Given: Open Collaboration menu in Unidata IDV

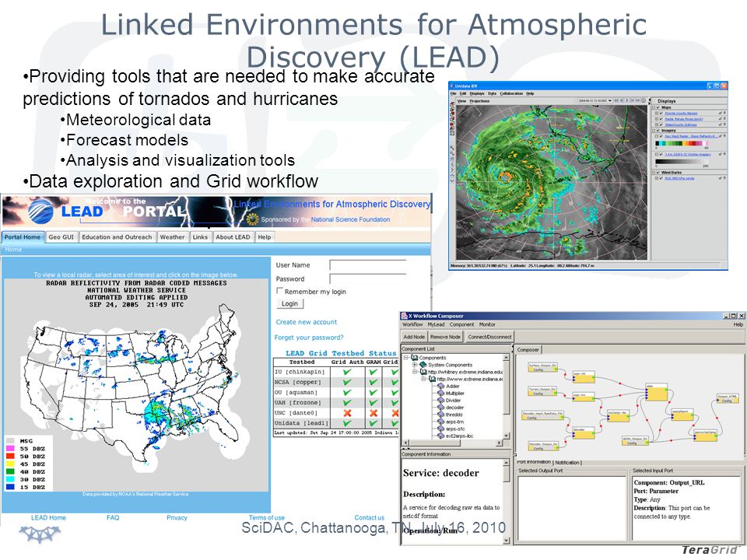Looking at the screenshot, I should (511, 94).
